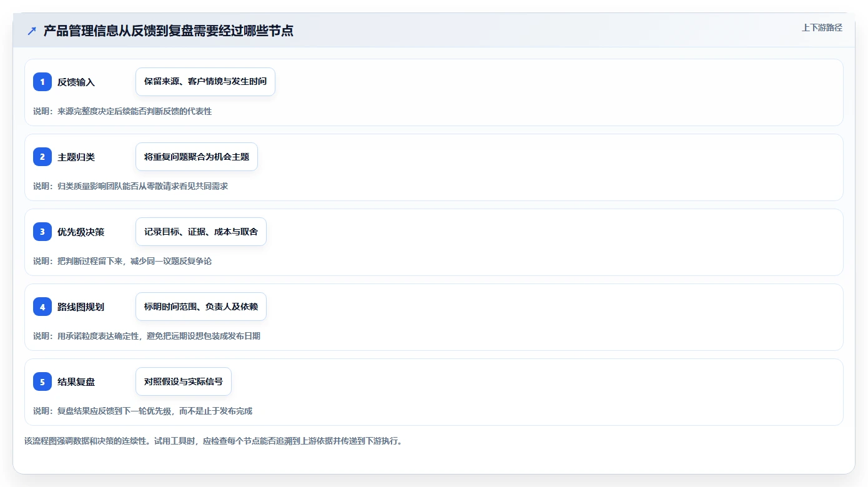Click the number 5 badge for 结果复盘

click(x=42, y=381)
